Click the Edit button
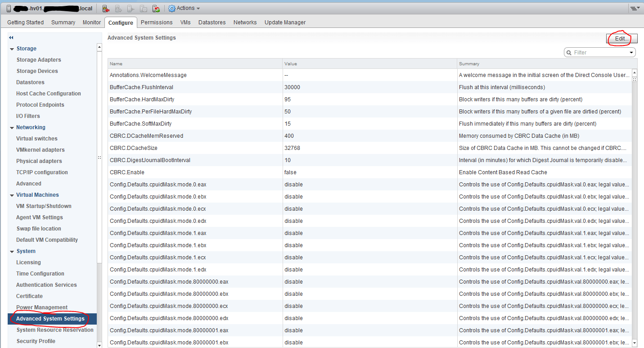 pyautogui.click(x=622, y=39)
